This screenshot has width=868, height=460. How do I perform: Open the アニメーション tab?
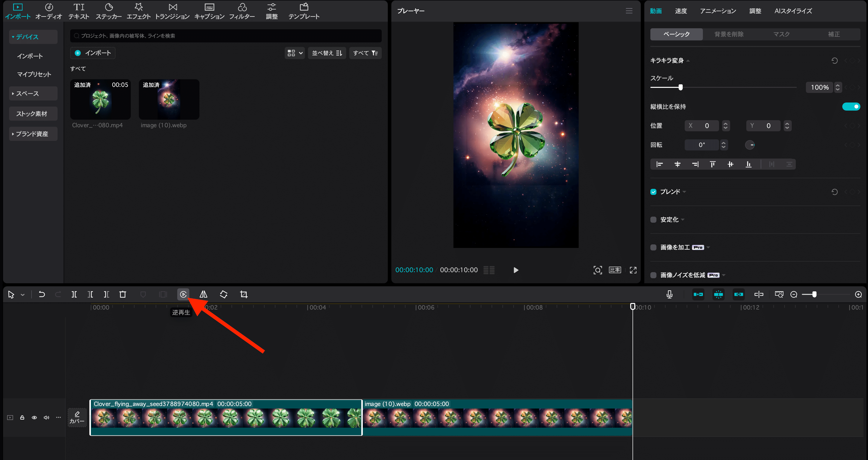(718, 11)
